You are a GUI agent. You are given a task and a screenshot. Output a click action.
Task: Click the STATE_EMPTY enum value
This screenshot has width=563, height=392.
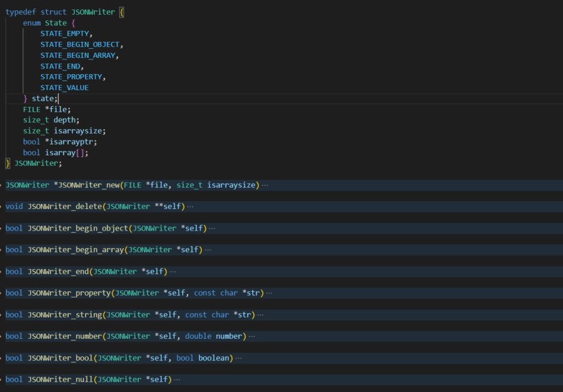coord(65,34)
